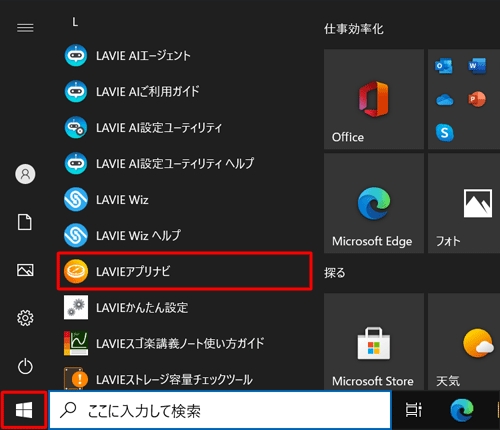Image resolution: width=500 pixels, height=430 pixels.
Task: Click the Windows Start button
Action: pos(24,410)
